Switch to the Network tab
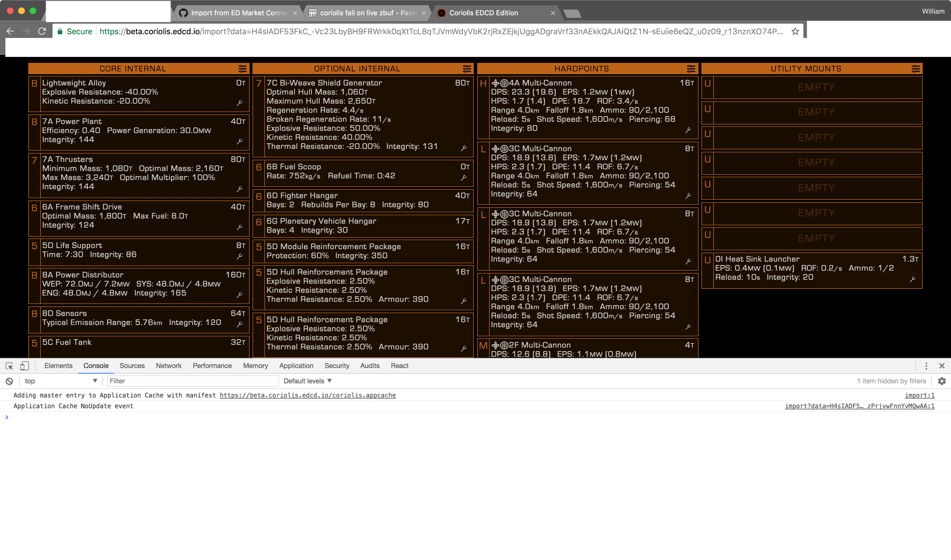The height and width of the screenshot is (560, 951). [x=168, y=366]
